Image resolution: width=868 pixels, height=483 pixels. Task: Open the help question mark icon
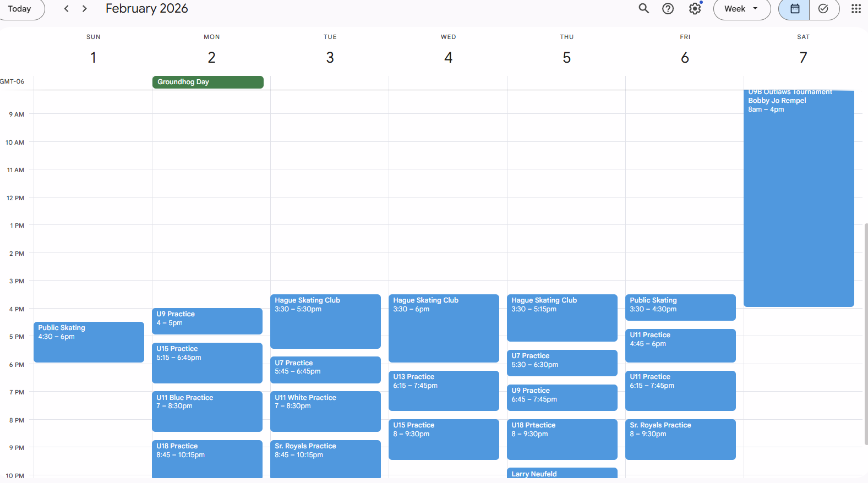(x=668, y=9)
